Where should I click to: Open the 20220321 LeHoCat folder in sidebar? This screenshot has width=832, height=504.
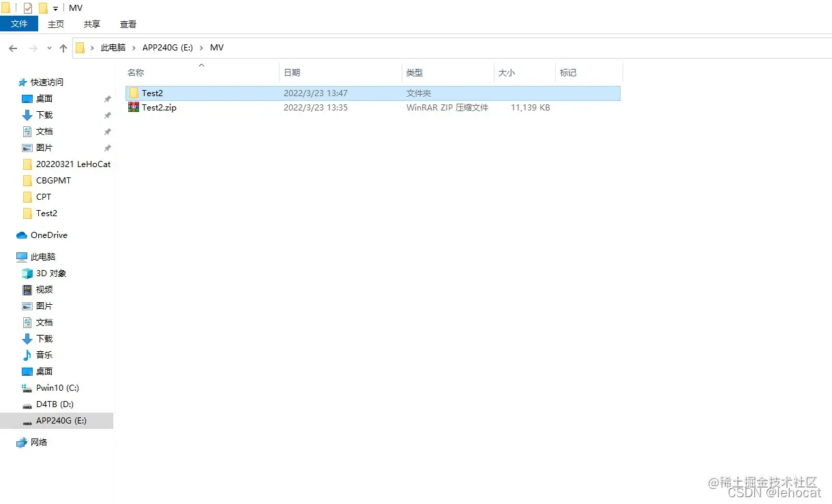[x=73, y=164]
